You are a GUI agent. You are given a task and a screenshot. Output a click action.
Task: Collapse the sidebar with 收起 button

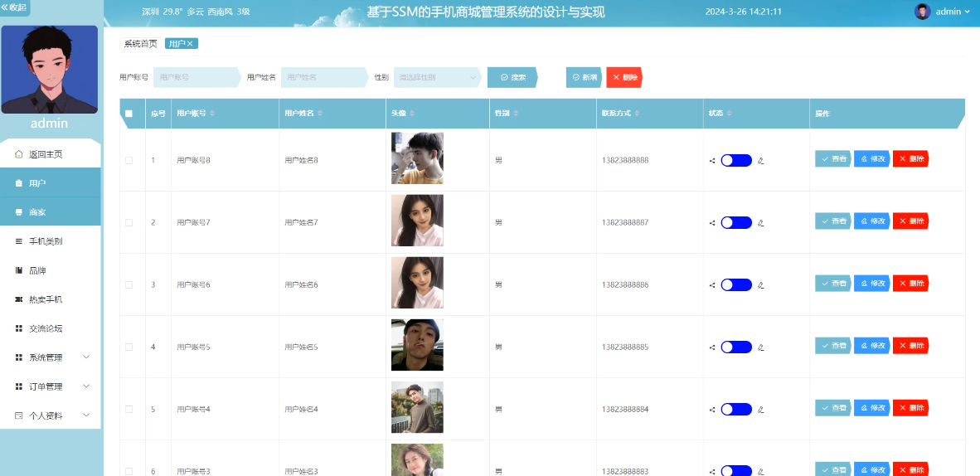[x=14, y=7]
